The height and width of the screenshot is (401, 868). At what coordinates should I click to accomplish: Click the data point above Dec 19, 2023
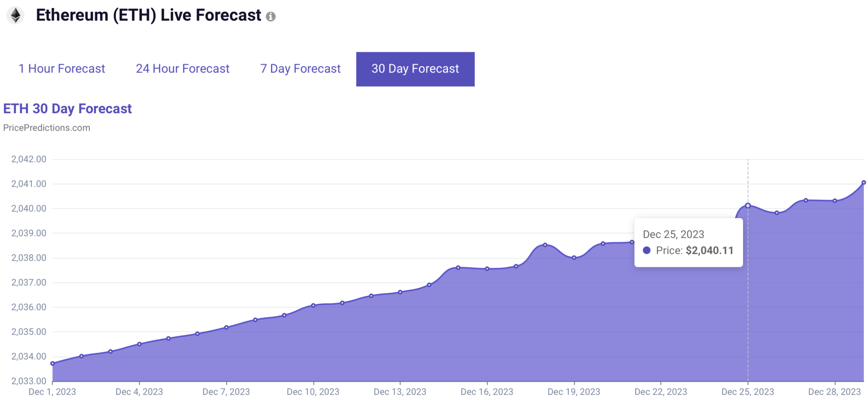pyautogui.click(x=574, y=258)
